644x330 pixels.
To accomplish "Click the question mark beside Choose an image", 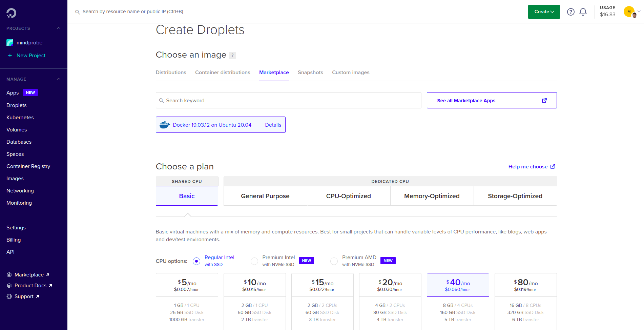I will coord(232,55).
